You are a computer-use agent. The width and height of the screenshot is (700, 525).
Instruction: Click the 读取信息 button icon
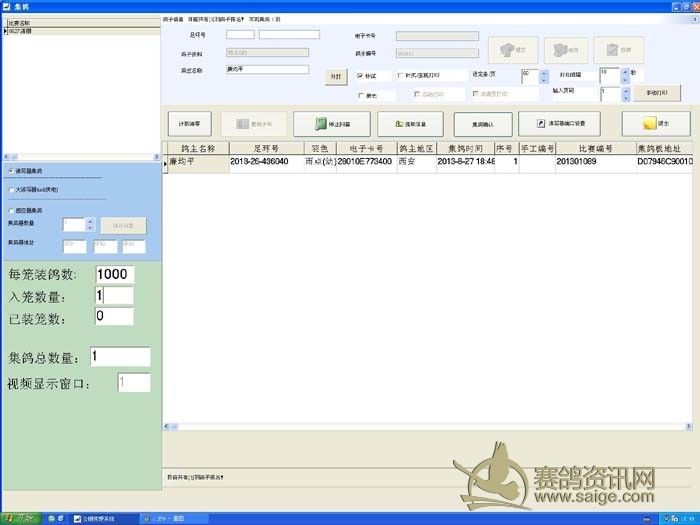click(397, 124)
